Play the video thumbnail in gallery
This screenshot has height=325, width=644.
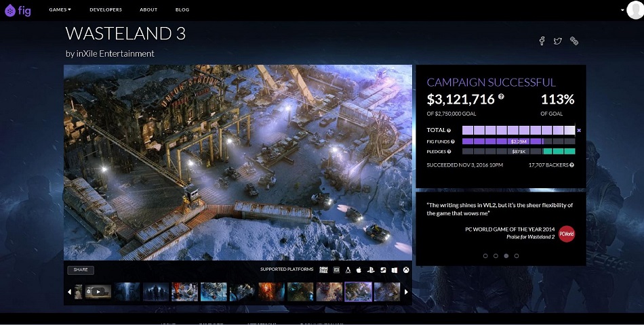(x=98, y=292)
